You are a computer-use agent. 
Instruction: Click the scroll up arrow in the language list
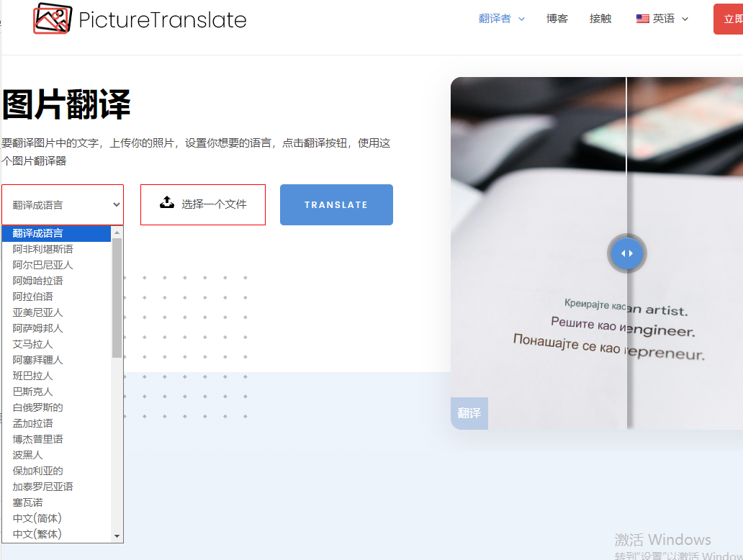point(117,232)
